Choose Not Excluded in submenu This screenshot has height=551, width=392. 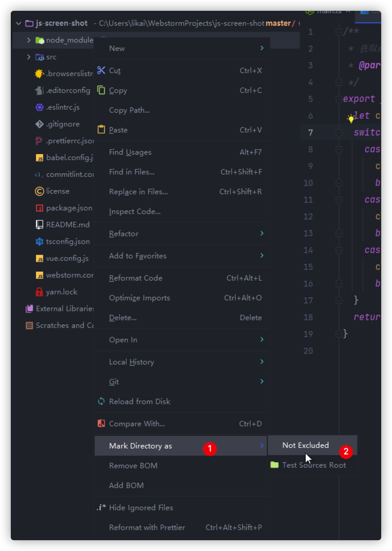pyautogui.click(x=312, y=445)
